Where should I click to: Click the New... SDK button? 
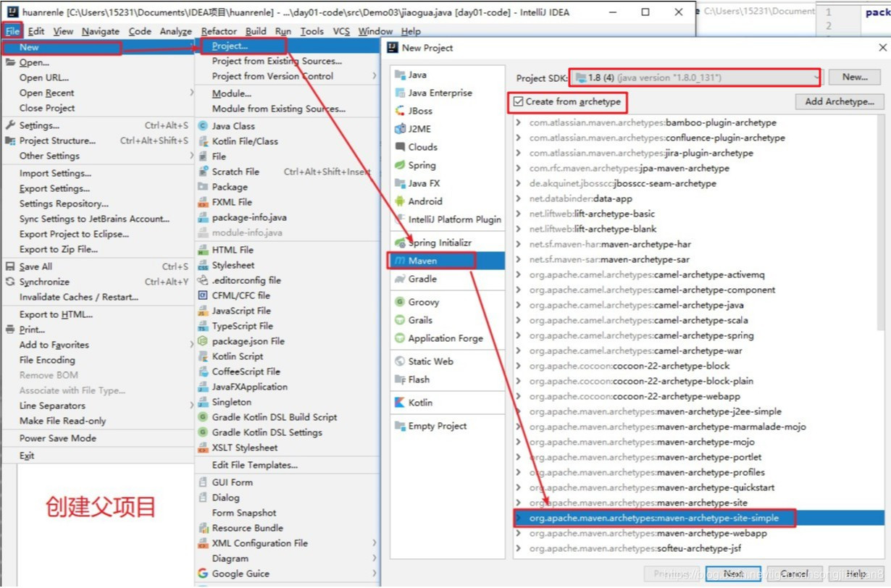(855, 77)
